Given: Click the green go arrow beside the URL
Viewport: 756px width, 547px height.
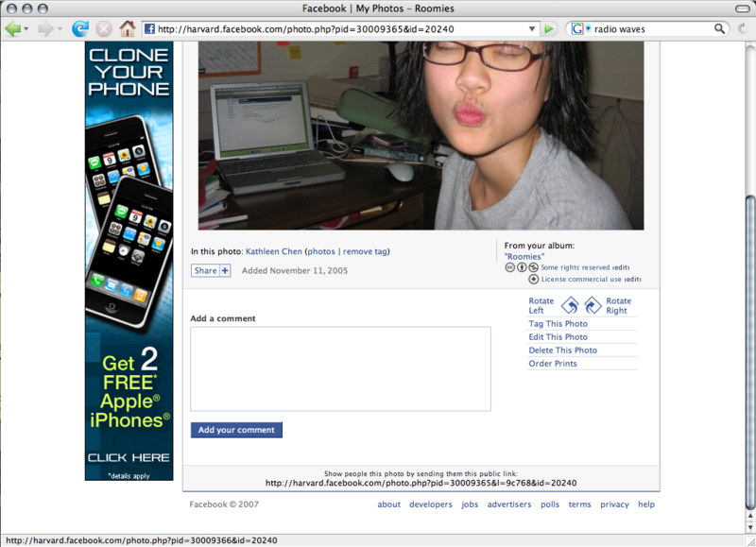Looking at the screenshot, I should (549, 29).
